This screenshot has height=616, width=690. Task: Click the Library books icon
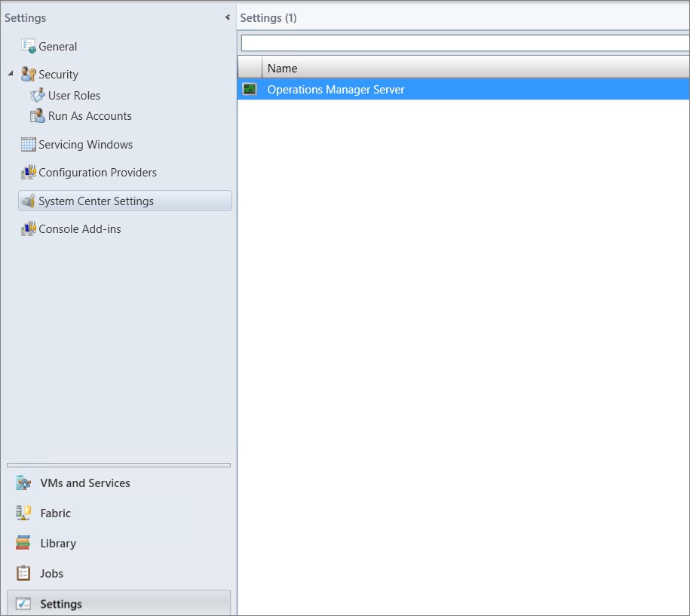coord(23,543)
